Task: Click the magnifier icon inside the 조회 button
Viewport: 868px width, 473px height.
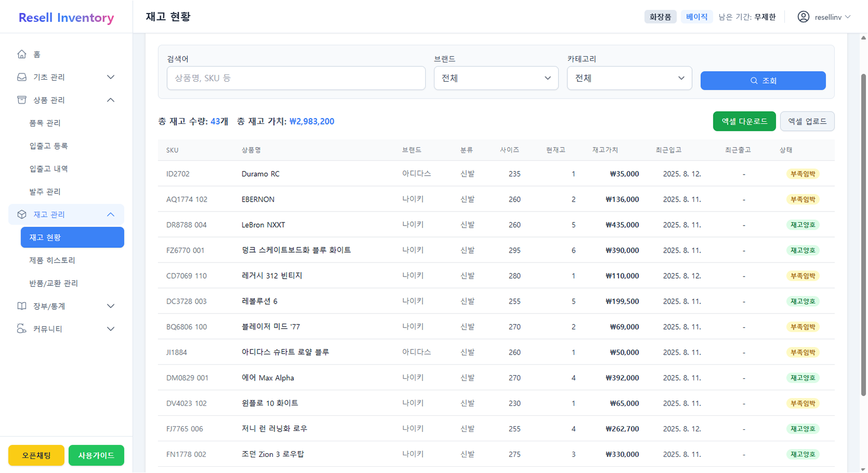Action: (754, 80)
